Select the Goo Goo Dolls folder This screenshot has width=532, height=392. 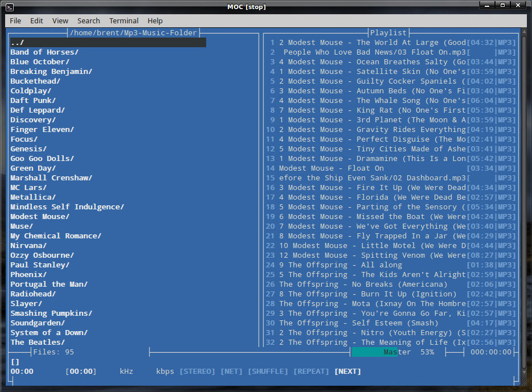click(42, 159)
